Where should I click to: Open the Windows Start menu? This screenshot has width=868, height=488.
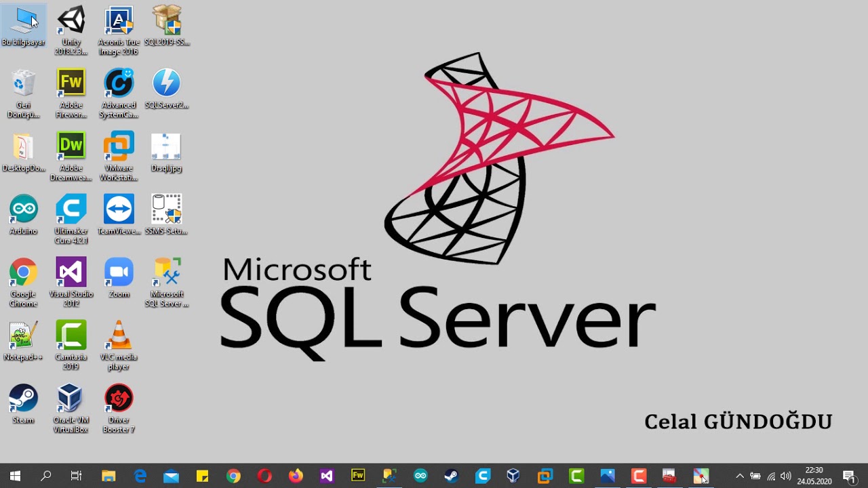[15, 476]
